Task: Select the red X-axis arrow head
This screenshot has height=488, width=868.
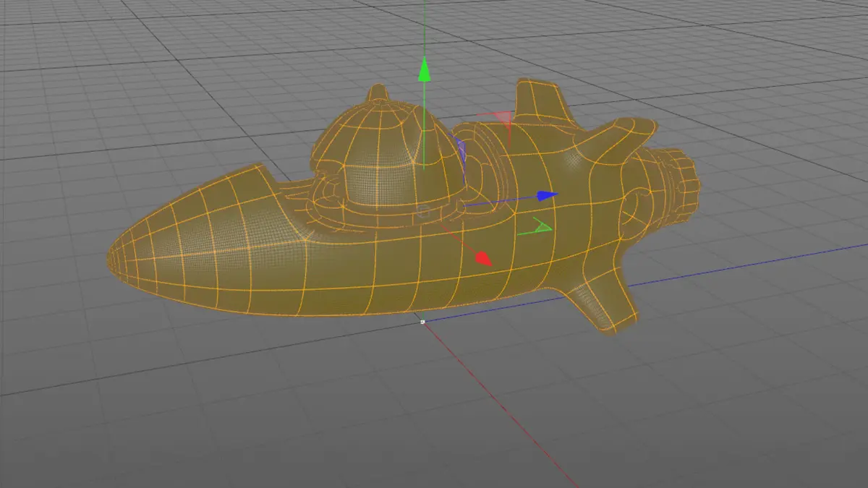Action: click(484, 258)
